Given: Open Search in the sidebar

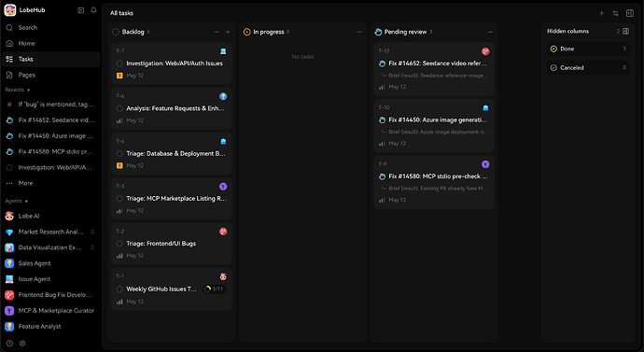Looking at the screenshot, I should tap(51, 27).
